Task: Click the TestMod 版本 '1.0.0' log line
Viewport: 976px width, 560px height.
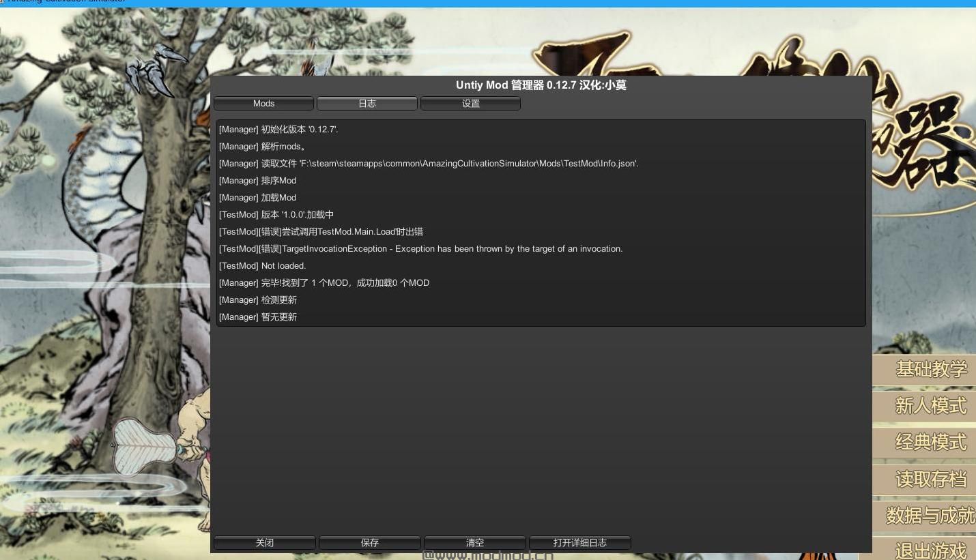Action: 276,215
